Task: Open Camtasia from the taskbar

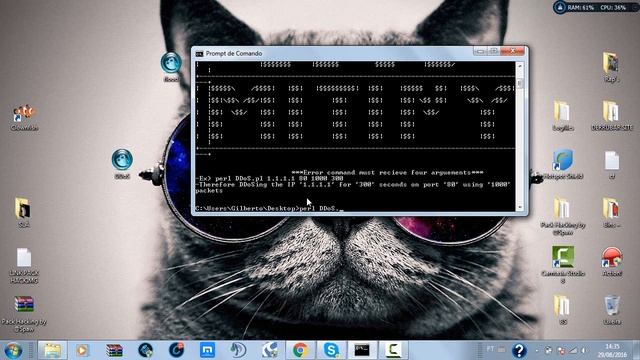Action: 393,350
